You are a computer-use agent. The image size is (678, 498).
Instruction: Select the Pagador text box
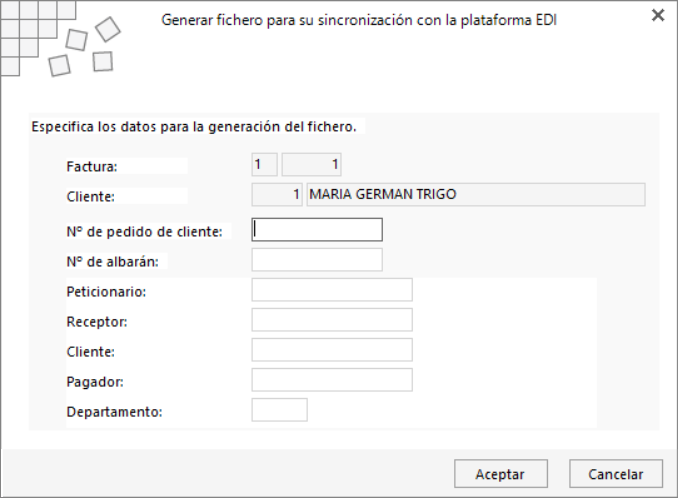[332, 380]
